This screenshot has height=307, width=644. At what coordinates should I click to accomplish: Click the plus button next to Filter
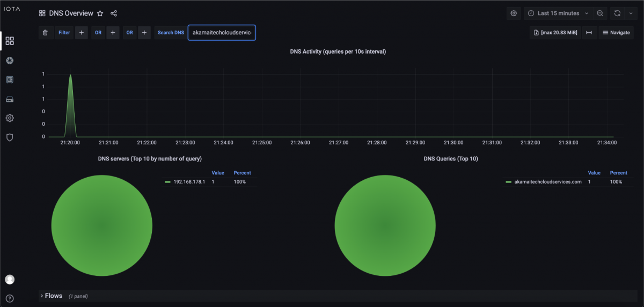click(x=82, y=33)
